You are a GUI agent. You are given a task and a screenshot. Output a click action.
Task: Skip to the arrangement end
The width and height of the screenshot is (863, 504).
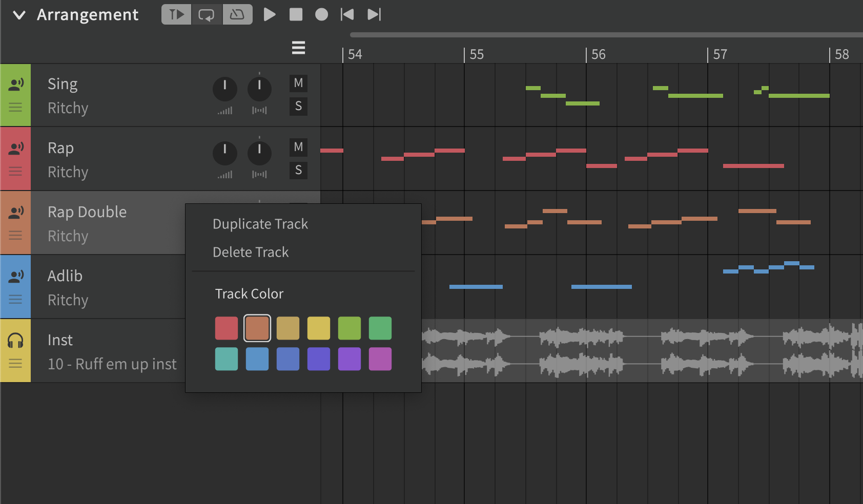point(374,14)
